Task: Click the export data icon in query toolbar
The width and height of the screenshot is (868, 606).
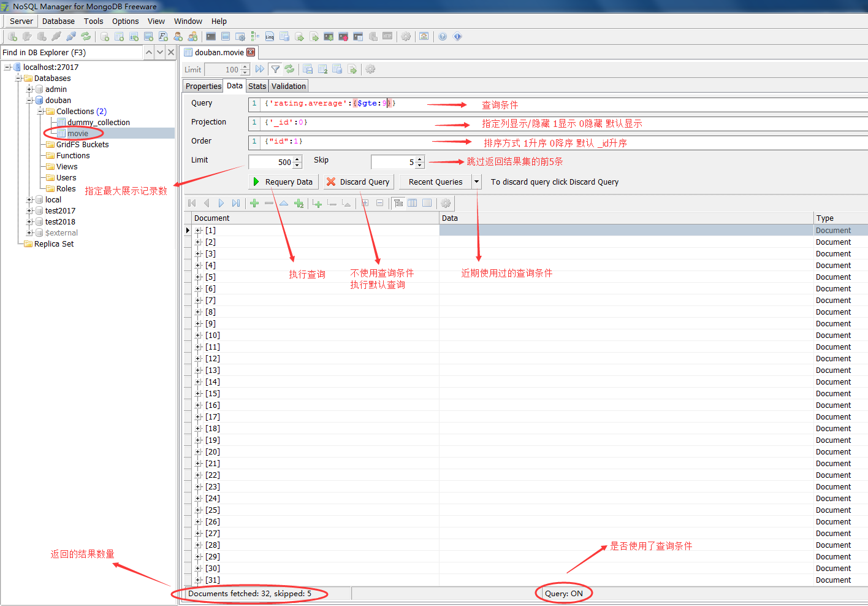Action: (x=352, y=69)
